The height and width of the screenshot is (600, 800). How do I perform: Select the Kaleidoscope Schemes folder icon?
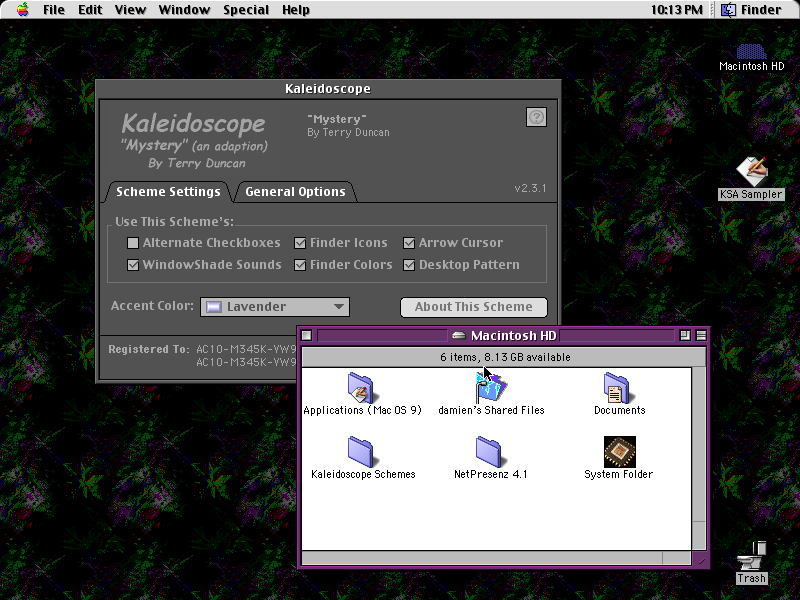coord(361,452)
